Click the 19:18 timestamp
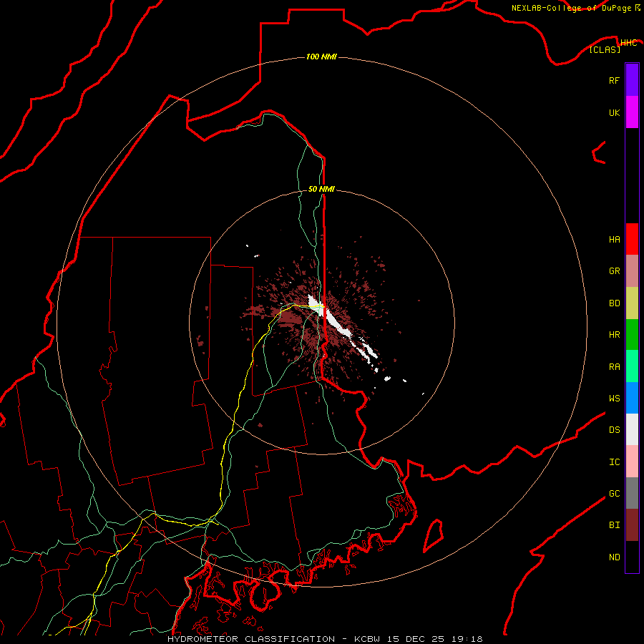The height and width of the screenshot is (644, 644). point(466,639)
